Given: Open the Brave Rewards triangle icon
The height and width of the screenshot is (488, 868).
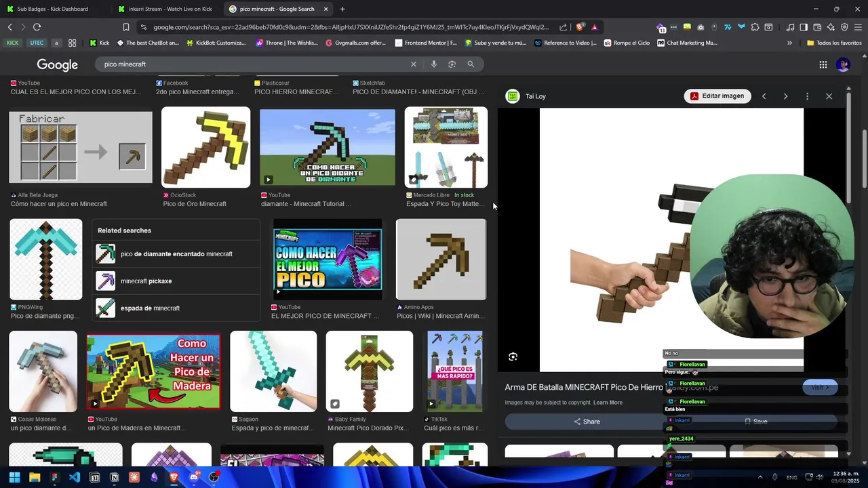Looking at the screenshot, I should tap(594, 27).
